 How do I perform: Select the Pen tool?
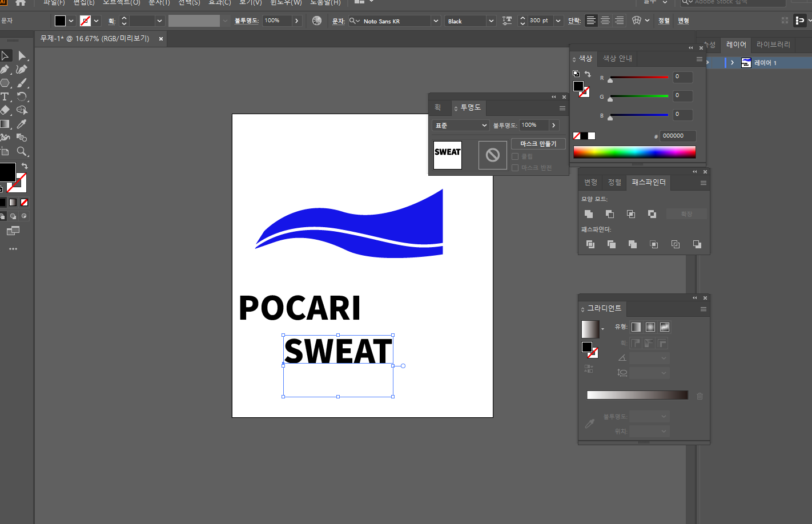5,69
